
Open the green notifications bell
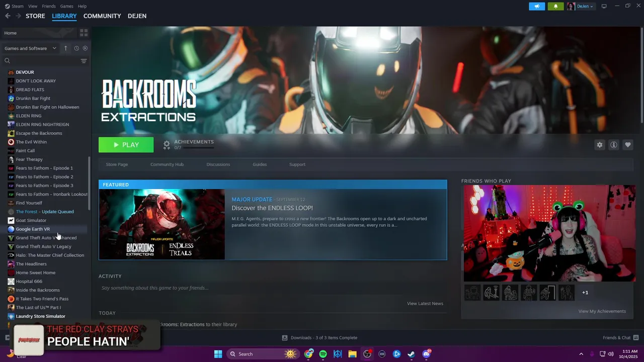click(555, 6)
